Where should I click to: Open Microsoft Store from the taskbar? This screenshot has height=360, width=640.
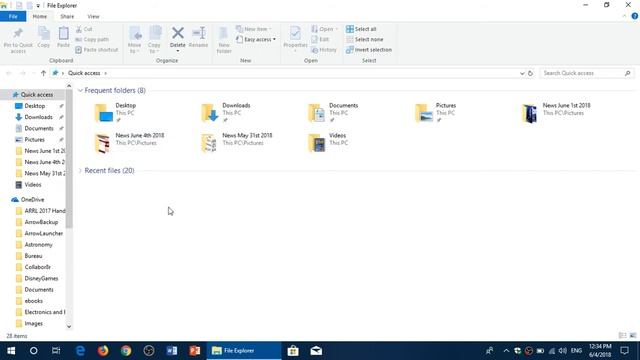pyautogui.click(x=293, y=351)
